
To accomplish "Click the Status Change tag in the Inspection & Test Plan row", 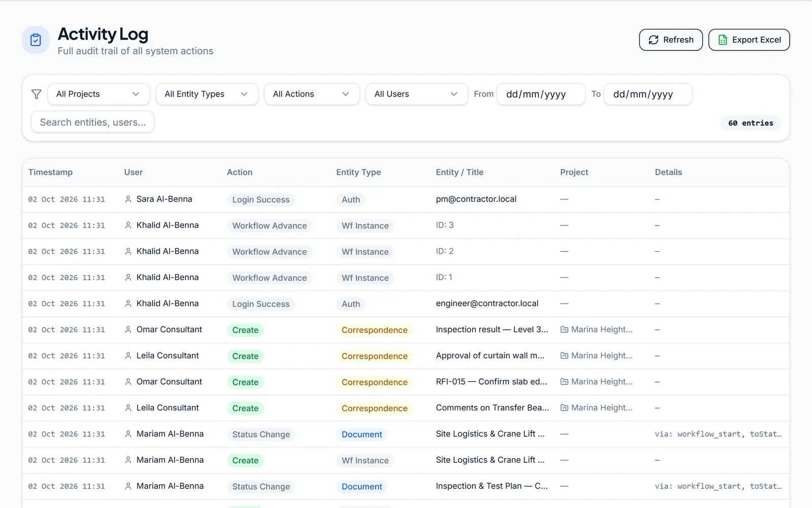I will click(261, 487).
